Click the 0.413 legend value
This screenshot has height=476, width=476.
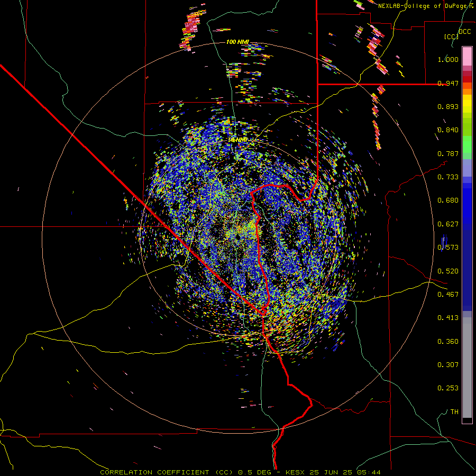[448, 318]
